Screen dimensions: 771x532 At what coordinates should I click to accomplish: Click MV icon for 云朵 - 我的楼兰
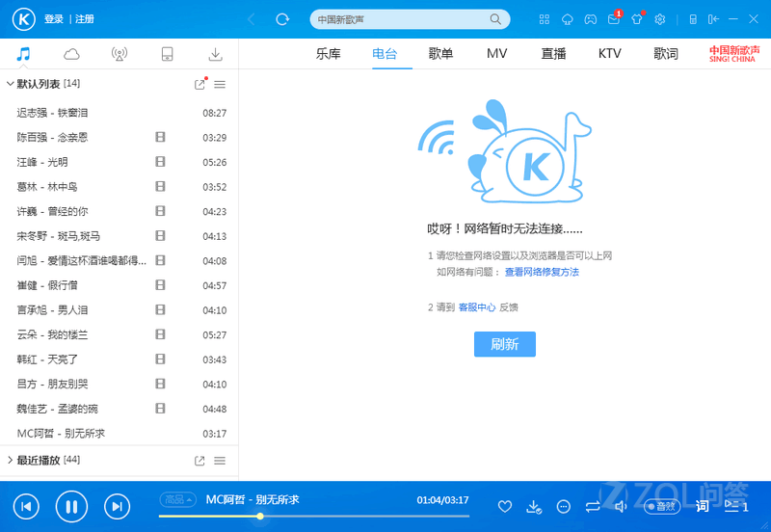click(160, 334)
